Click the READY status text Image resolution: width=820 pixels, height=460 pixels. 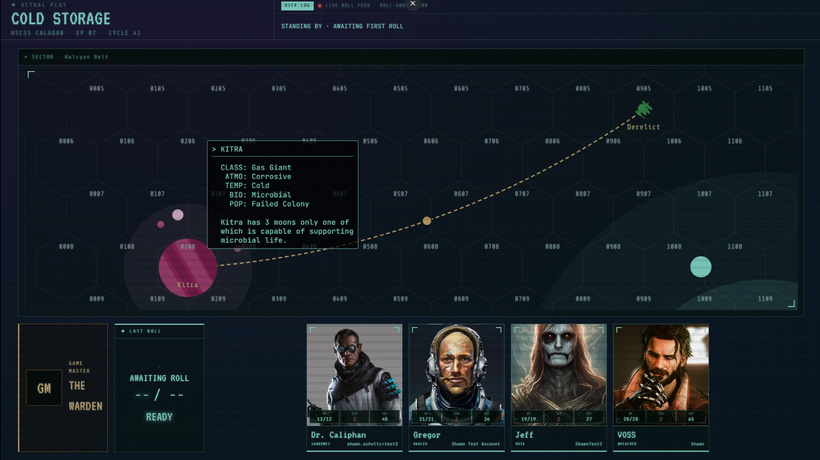coord(159,417)
